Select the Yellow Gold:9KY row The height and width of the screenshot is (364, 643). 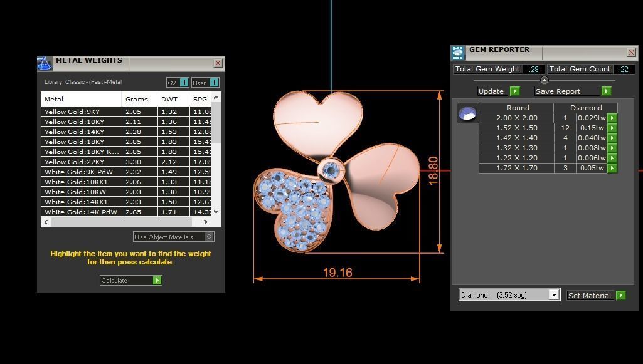coord(126,112)
